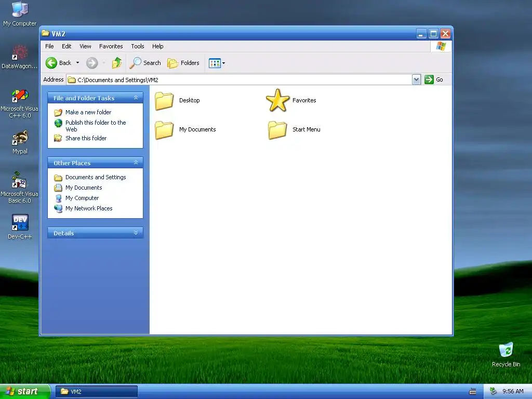This screenshot has width=532, height=399.
Task: Click the Start button
Action: coord(25,391)
